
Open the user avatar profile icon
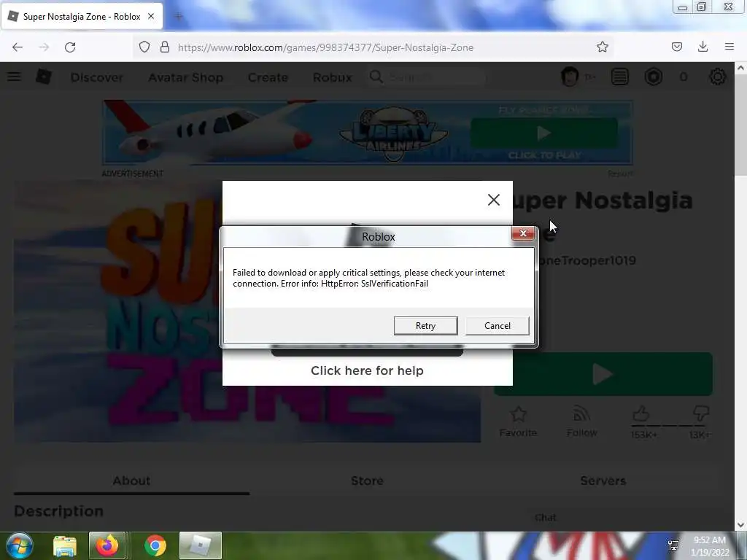(x=570, y=77)
